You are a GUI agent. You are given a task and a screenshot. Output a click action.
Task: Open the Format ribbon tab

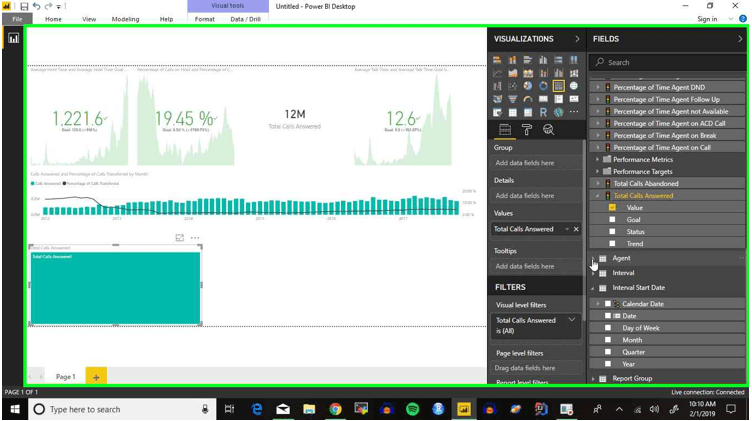[205, 19]
